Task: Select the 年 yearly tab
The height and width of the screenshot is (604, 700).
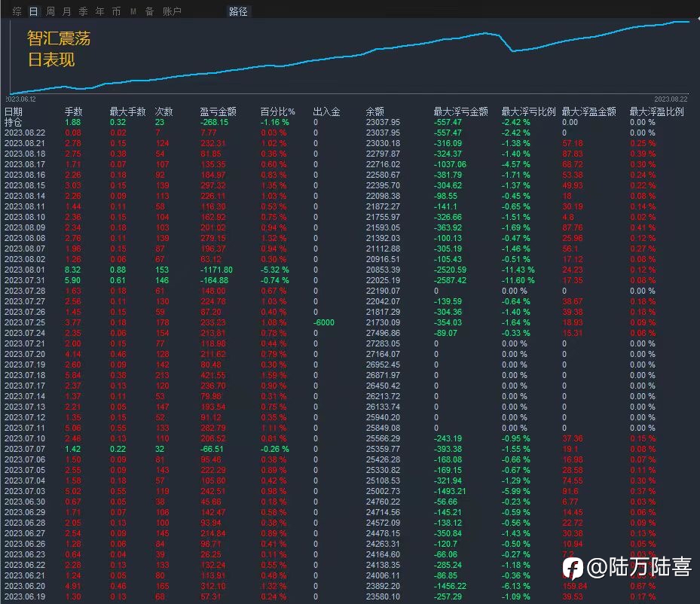Action: click(99, 11)
